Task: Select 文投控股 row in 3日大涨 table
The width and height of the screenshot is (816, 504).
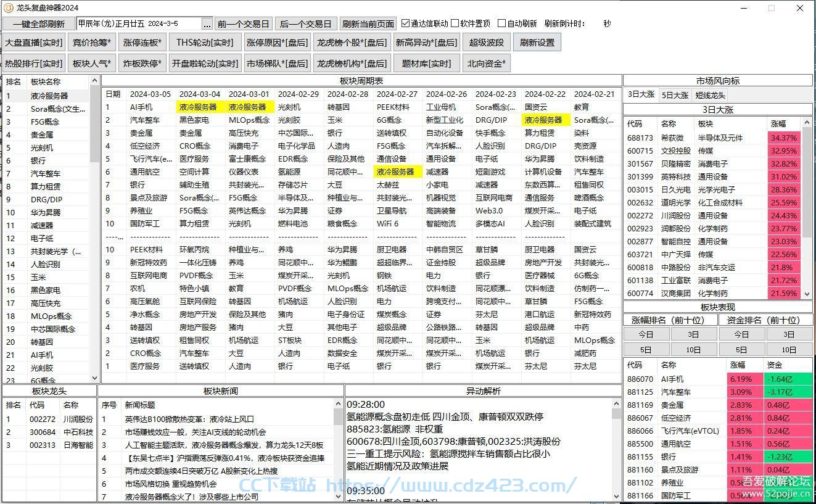Action: click(712, 151)
